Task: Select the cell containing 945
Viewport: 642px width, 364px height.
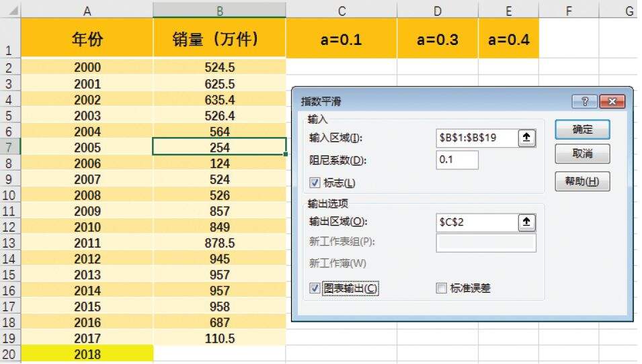Action: click(x=219, y=259)
